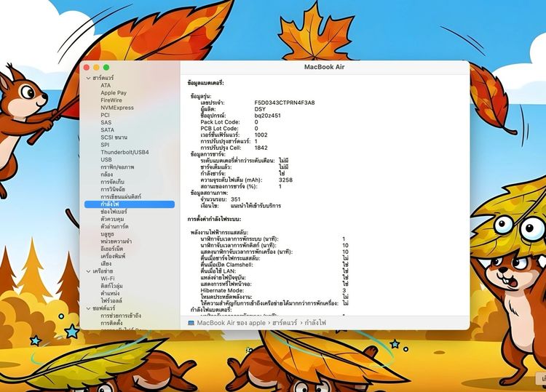Viewport: 546px width, 392px height.
Task: Open หน่วยความจำ in the sidebar
Action: [116, 241]
